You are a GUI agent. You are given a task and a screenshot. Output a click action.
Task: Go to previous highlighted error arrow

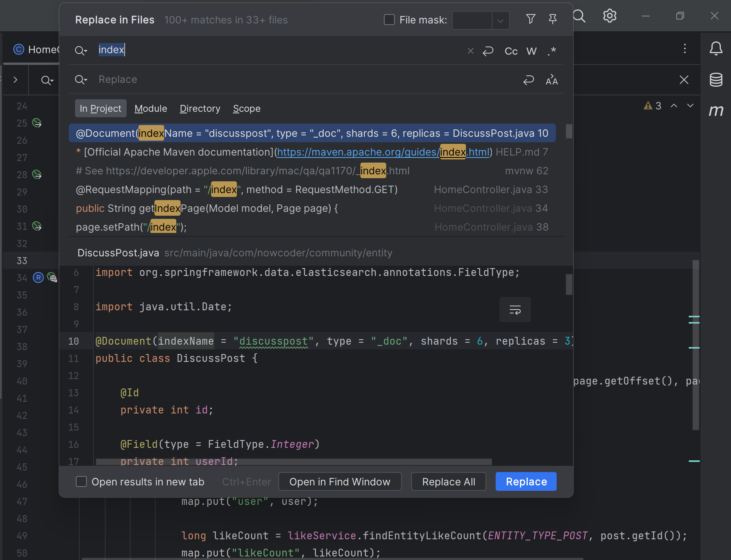coord(674,106)
